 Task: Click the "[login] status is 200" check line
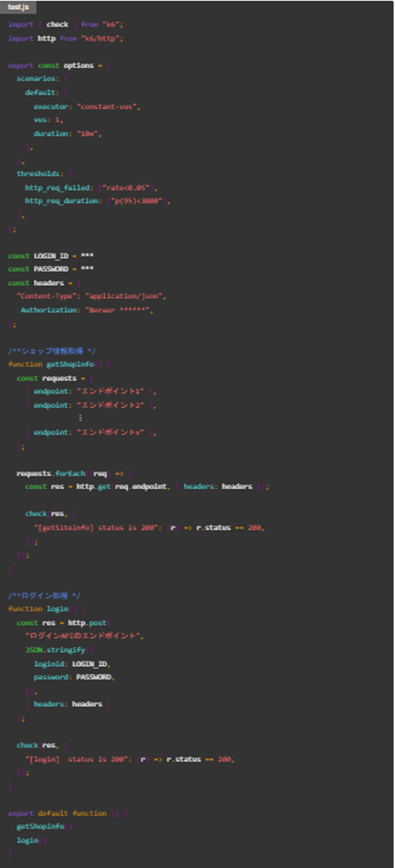130,759
